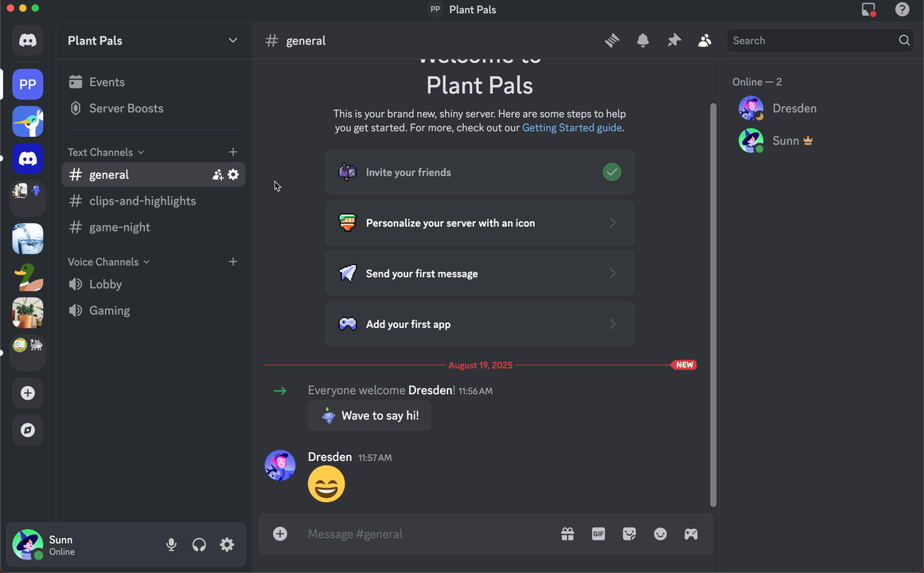The width and height of the screenshot is (924, 573).
Task: Open edit channel gear on general
Action: click(x=233, y=174)
